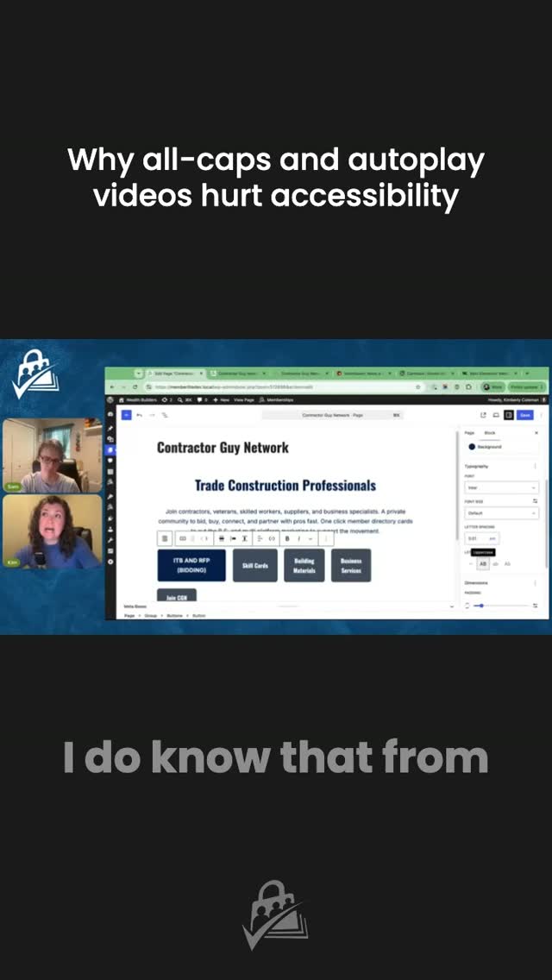Click the Redo arrow in editor toolbar

[153, 415]
